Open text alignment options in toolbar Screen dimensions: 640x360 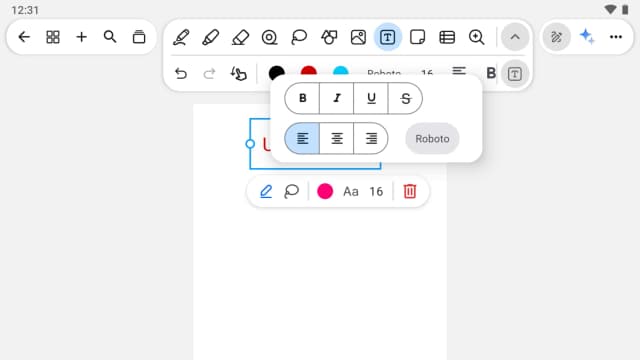point(459,71)
